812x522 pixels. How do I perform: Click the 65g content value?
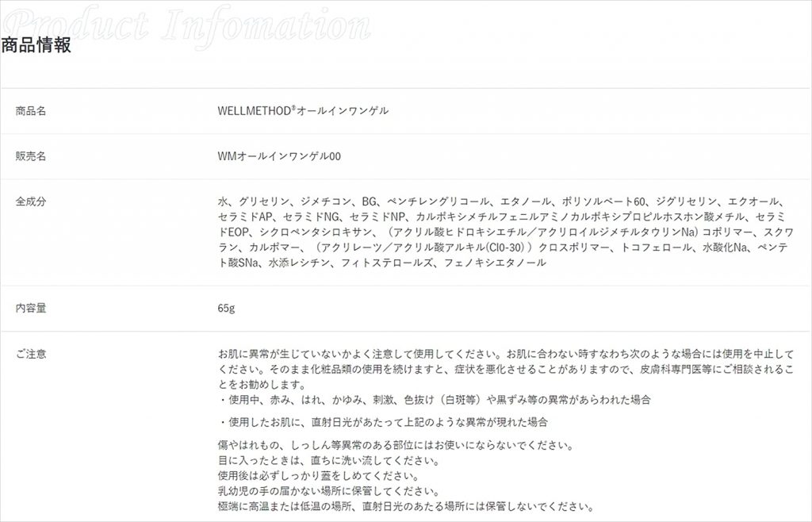tap(226, 308)
